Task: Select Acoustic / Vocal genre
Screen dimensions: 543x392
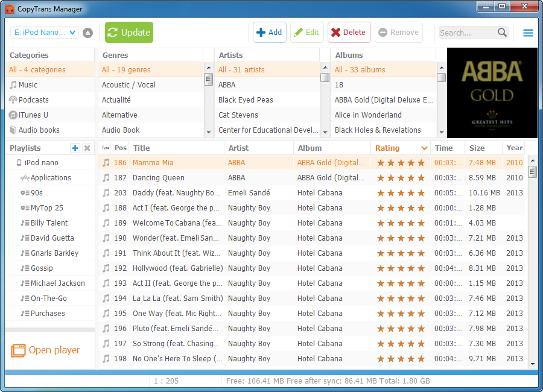Action: (x=151, y=85)
